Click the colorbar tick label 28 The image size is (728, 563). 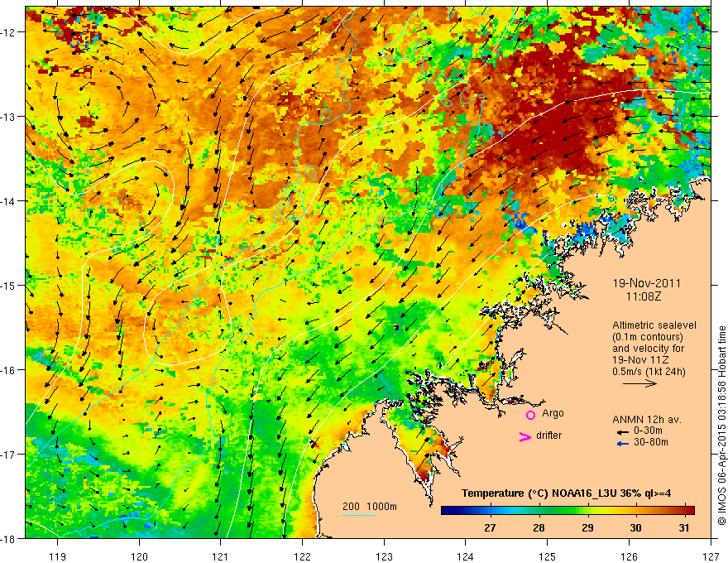click(539, 527)
